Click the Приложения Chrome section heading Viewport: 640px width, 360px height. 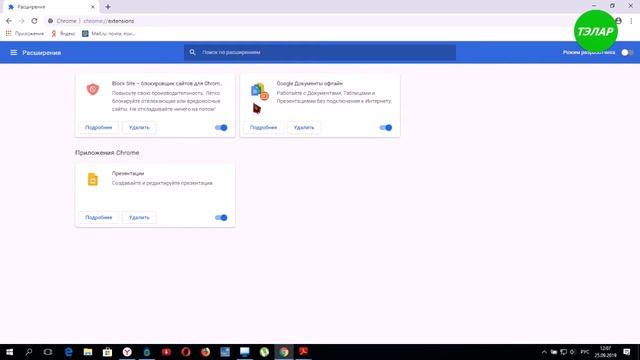pos(107,153)
